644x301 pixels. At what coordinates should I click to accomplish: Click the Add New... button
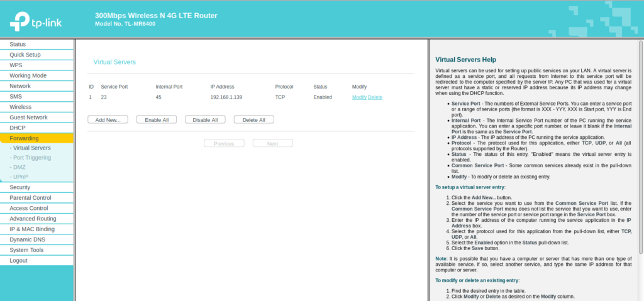[108, 119]
